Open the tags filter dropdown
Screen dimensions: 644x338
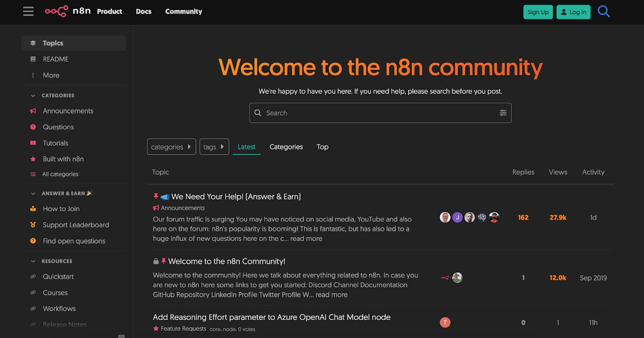click(214, 147)
